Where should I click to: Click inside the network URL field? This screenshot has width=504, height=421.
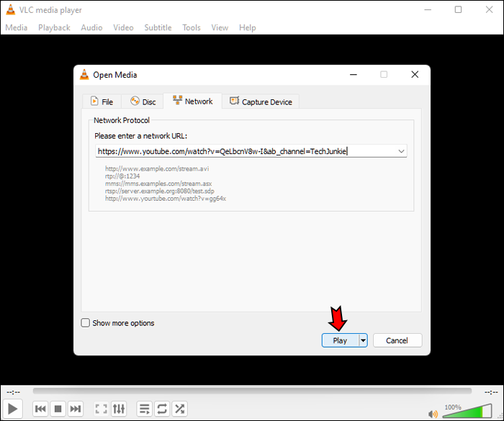(246, 151)
